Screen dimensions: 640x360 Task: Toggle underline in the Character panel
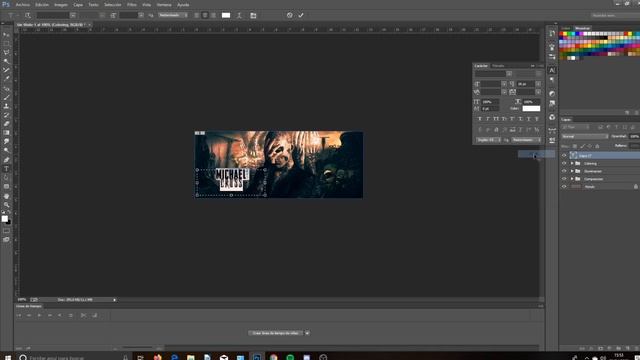[528, 119]
